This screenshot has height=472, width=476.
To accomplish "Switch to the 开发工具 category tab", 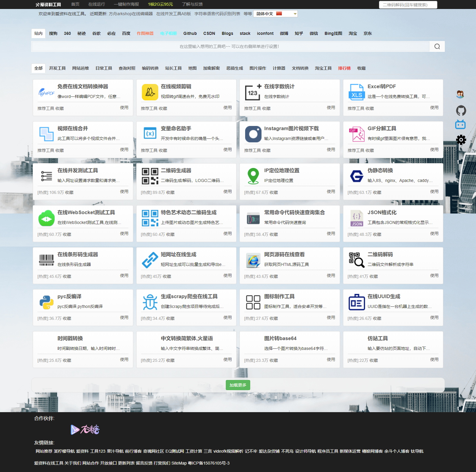I will click(57, 68).
